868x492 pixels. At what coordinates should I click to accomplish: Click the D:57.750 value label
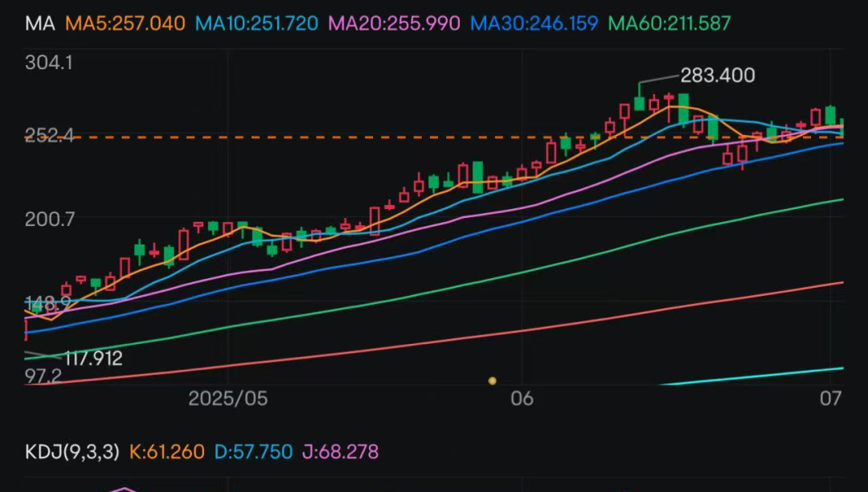(x=253, y=452)
